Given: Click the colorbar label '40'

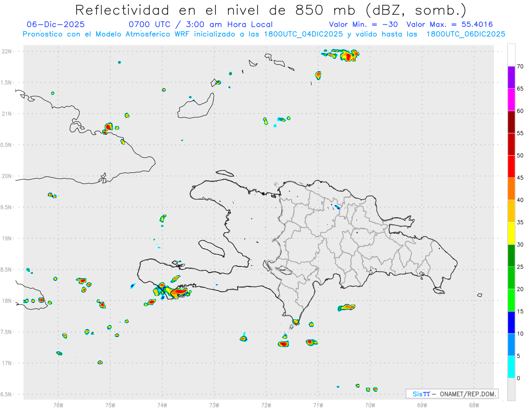Looking at the screenshot, I should (x=520, y=200).
